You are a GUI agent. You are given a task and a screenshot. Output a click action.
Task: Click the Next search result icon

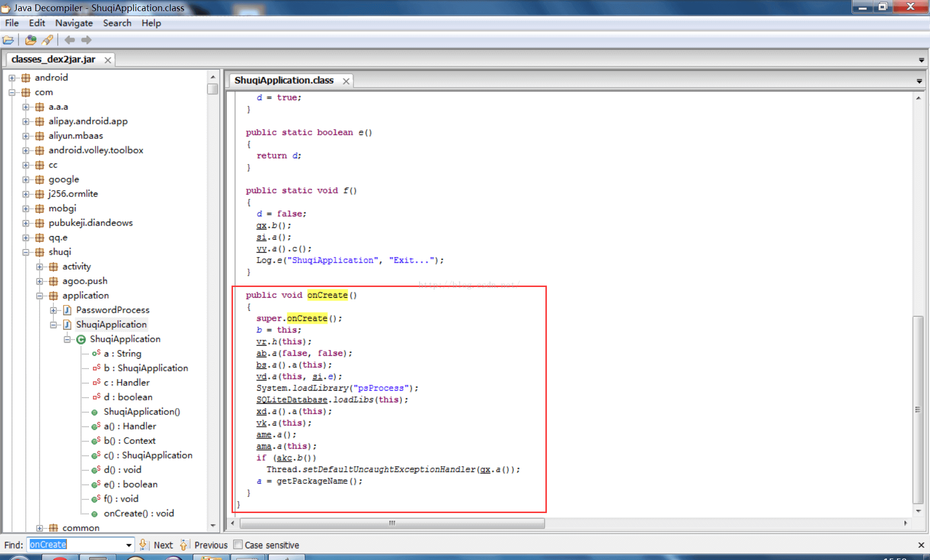point(143,545)
